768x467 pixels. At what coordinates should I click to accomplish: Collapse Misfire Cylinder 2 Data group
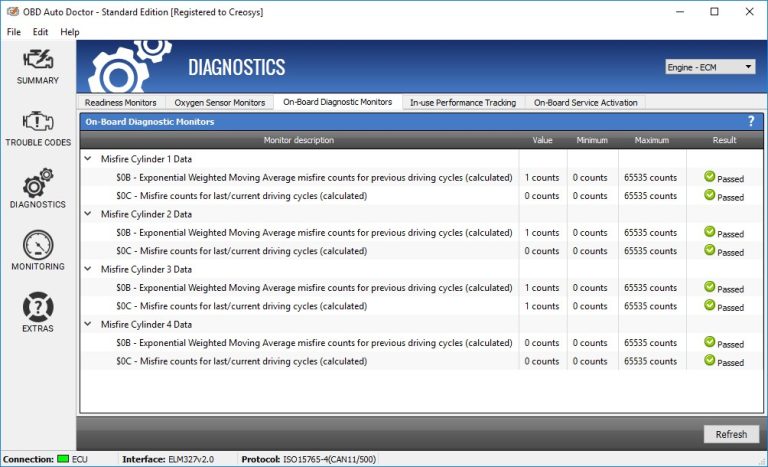88,214
